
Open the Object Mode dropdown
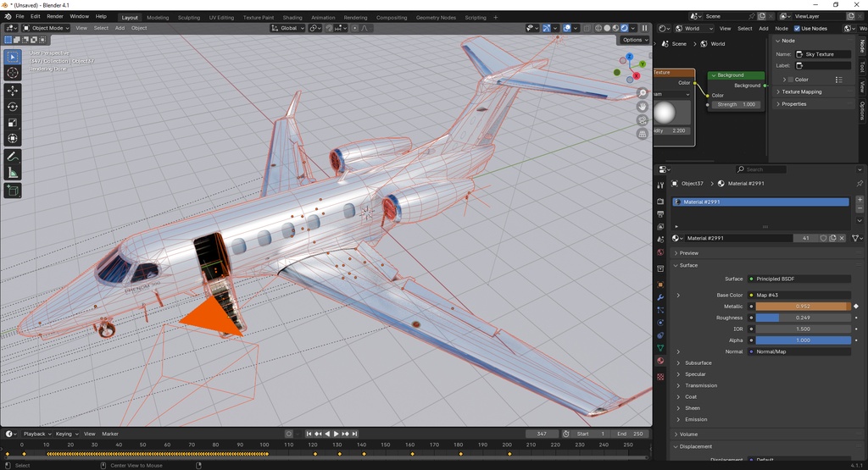(x=47, y=28)
